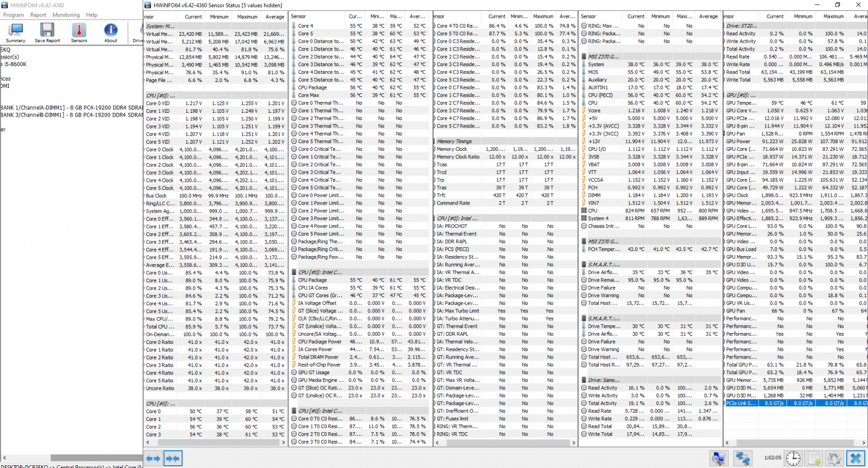
Task: Reset min/max values with the clock icon
Action: 793,458
